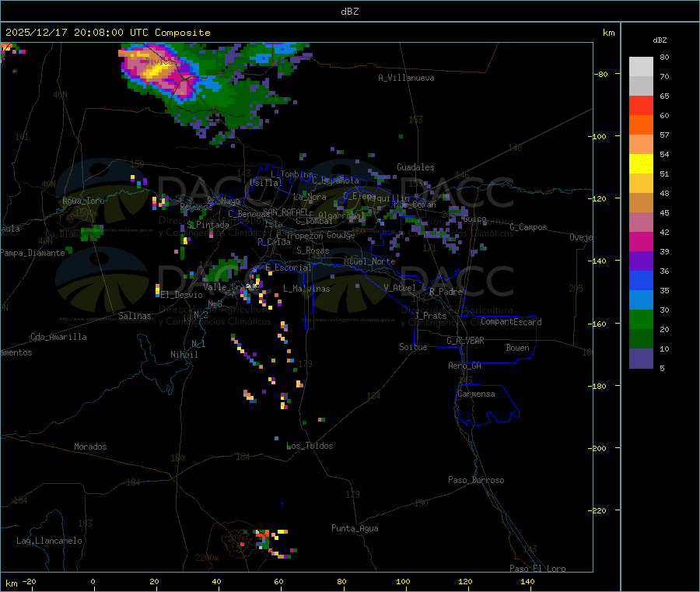Screen dimensions: 700x592
Task: Click the 0 km bottom axis label
Action: 93,581
